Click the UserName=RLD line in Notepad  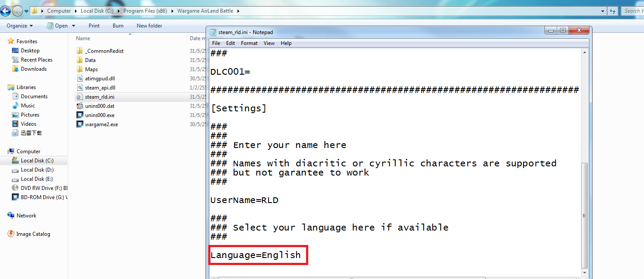[245, 200]
